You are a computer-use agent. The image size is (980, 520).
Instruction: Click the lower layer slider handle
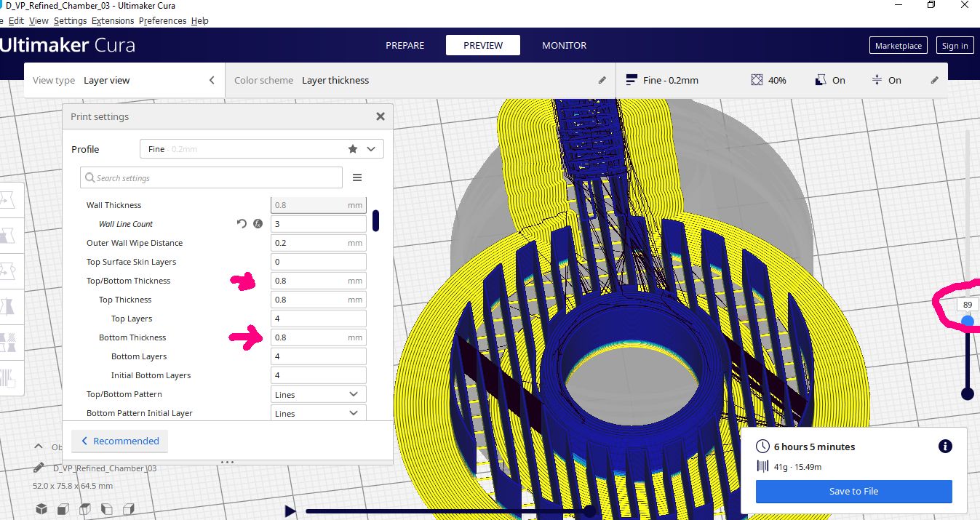point(968,393)
